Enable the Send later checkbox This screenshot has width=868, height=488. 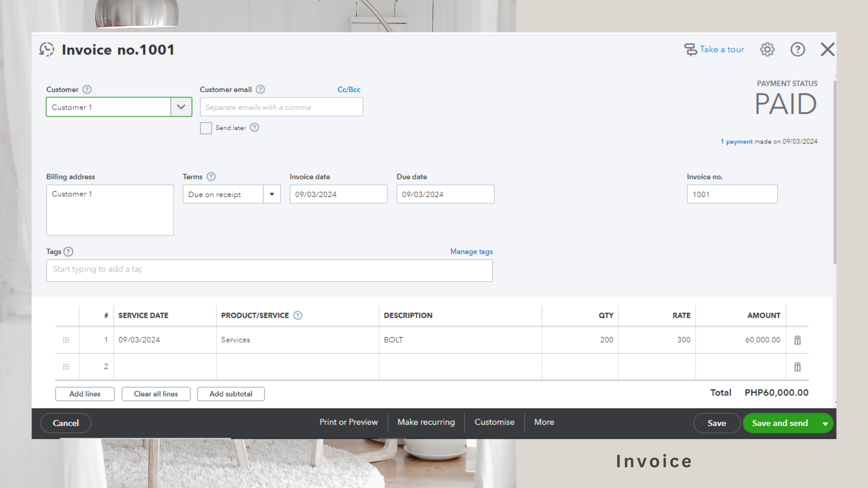pyautogui.click(x=206, y=128)
